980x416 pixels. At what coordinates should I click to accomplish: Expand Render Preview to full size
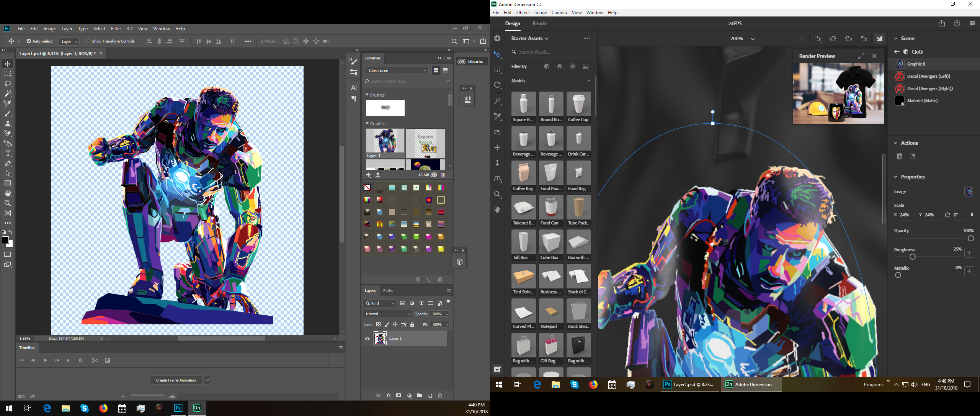pos(861,56)
